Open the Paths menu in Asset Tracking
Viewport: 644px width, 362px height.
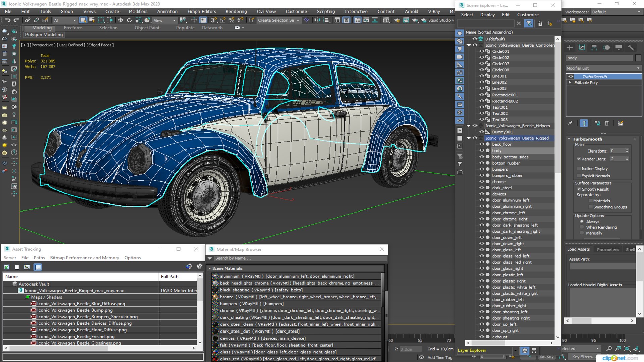point(39,258)
